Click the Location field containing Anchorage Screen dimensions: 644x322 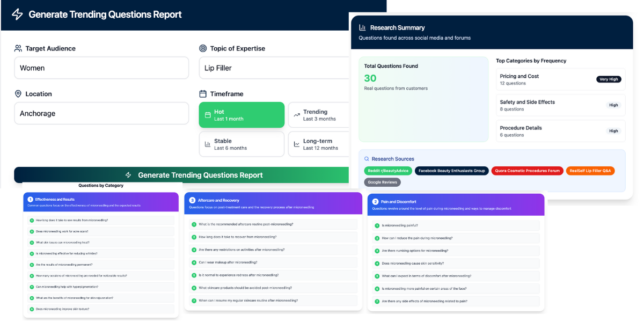click(101, 114)
